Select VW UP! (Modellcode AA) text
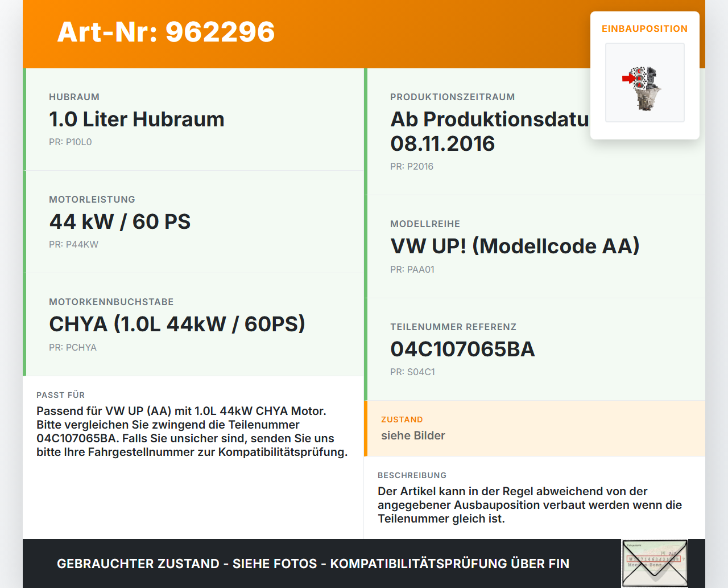728x588 pixels. (515, 246)
